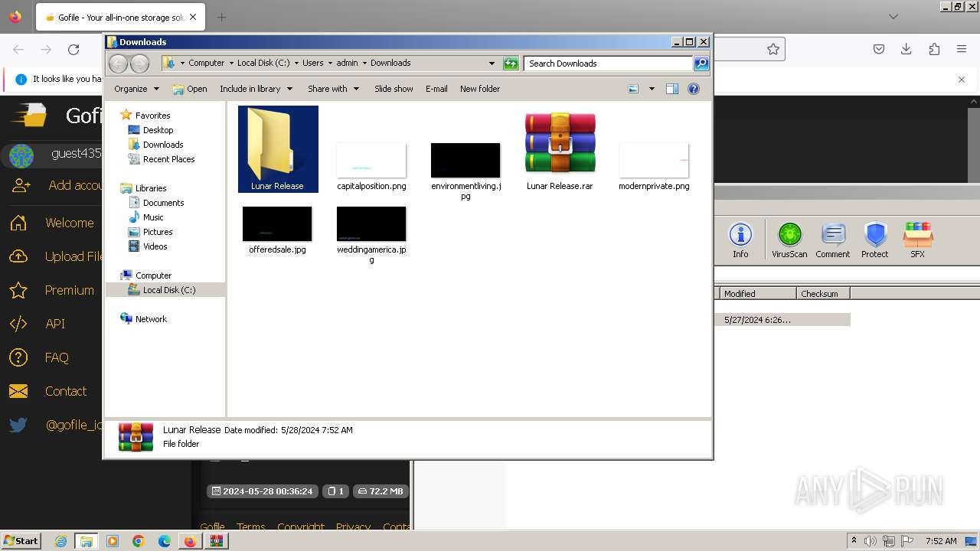Click WinRAR Info icon
The image size is (980, 551).
[740, 240]
